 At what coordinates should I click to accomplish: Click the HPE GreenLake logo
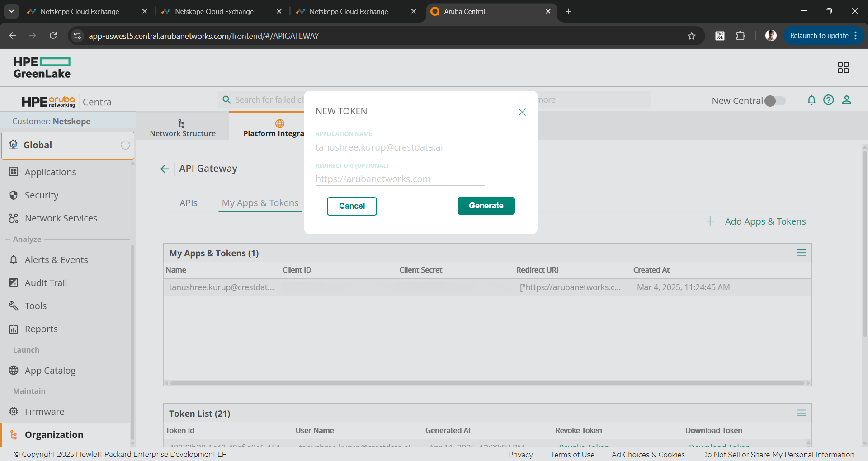tap(42, 68)
